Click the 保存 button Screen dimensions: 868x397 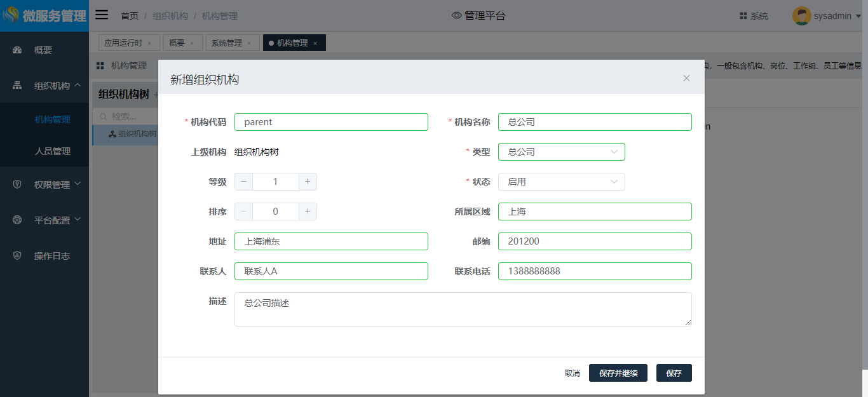tap(674, 373)
